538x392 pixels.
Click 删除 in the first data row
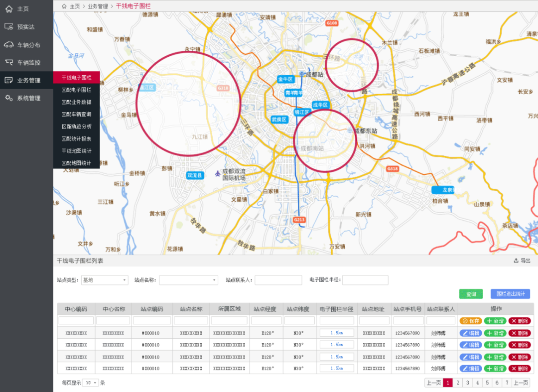tap(520, 333)
